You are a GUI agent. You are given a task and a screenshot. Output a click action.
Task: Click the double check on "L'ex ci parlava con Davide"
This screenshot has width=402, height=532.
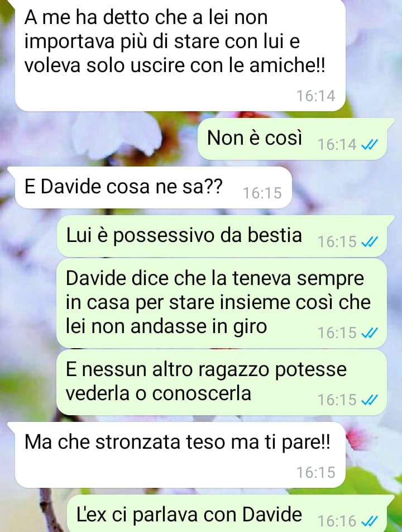coord(370,520)
